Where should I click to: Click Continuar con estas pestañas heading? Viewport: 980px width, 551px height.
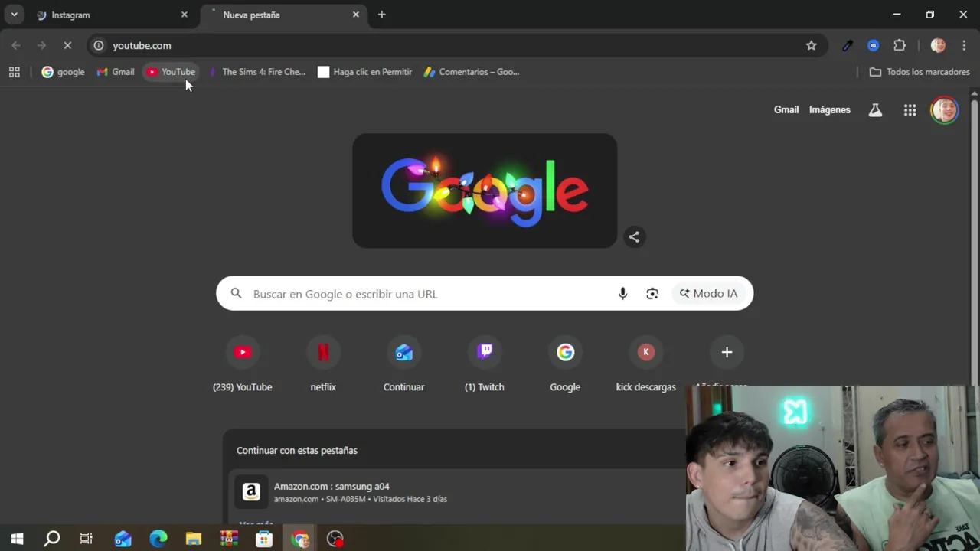click(297, 450)
